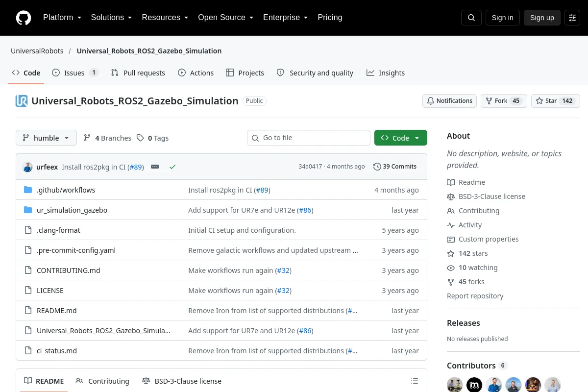
Task: Open the LICENSE file
Action: tap(50, 290)
